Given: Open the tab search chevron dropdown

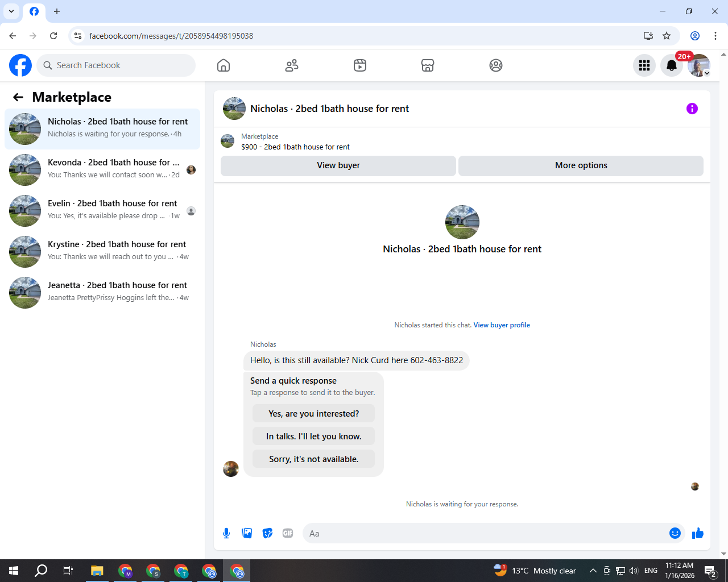Looking at the screenshot, I should pos(11,11).
